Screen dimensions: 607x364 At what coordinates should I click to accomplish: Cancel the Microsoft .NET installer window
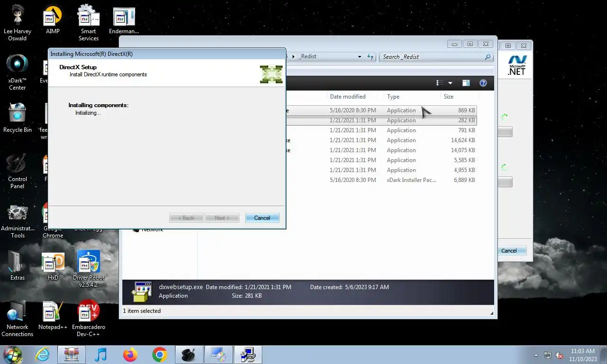coord(509,251)
